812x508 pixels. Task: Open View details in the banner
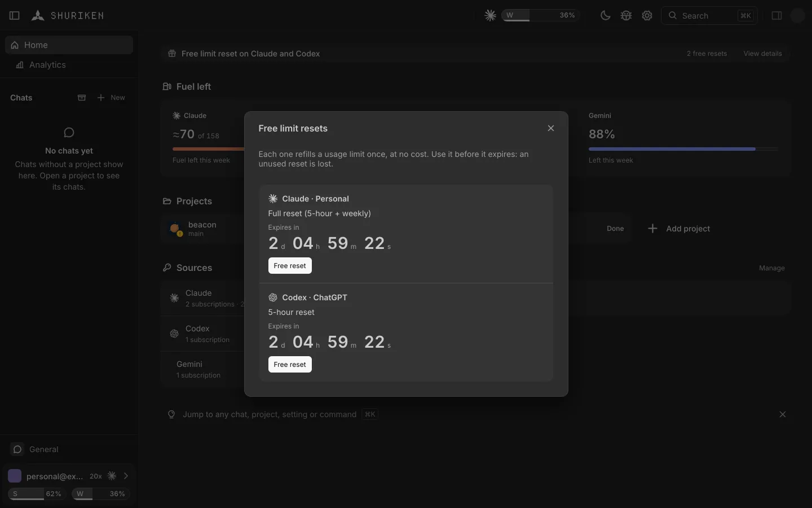(762, 54)
